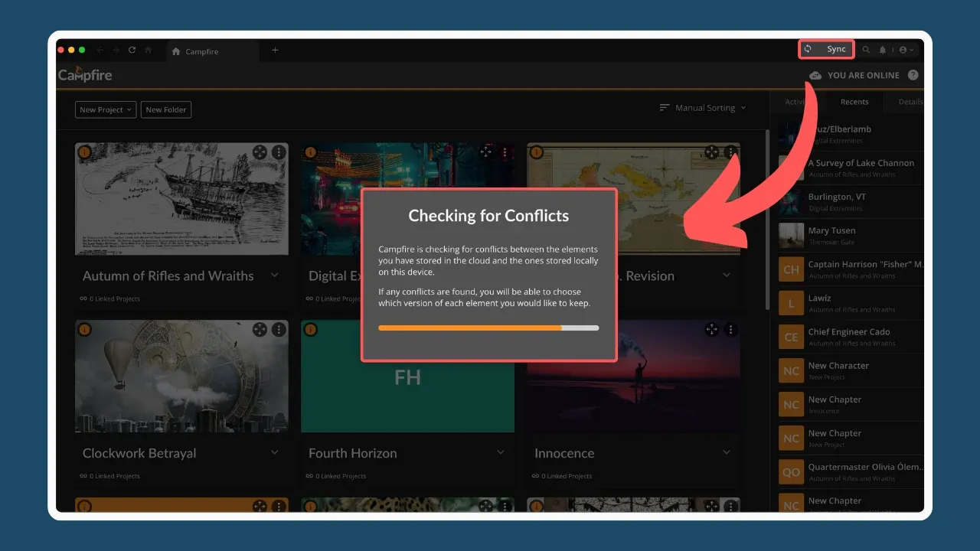Click the warning icon on Fourth Horizon
Image resolution: width=980 pixels, height=551 pixels.
click(310, 329)
